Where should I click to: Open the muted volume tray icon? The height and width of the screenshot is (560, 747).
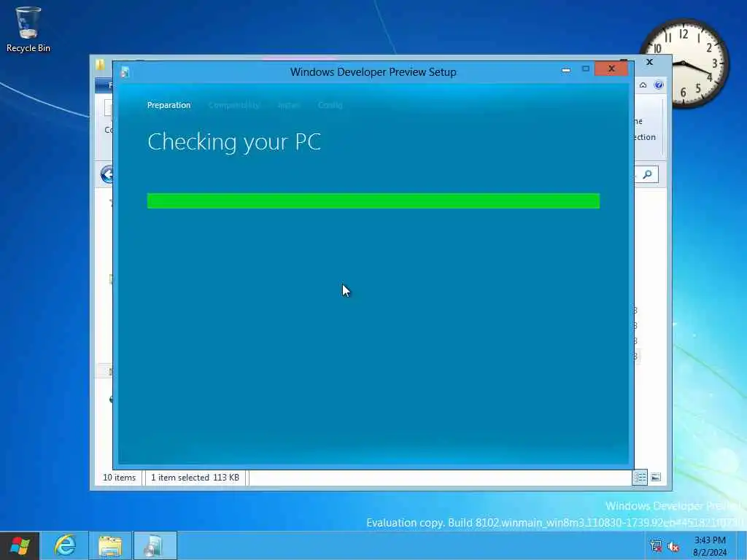click(x=673, y=546)
